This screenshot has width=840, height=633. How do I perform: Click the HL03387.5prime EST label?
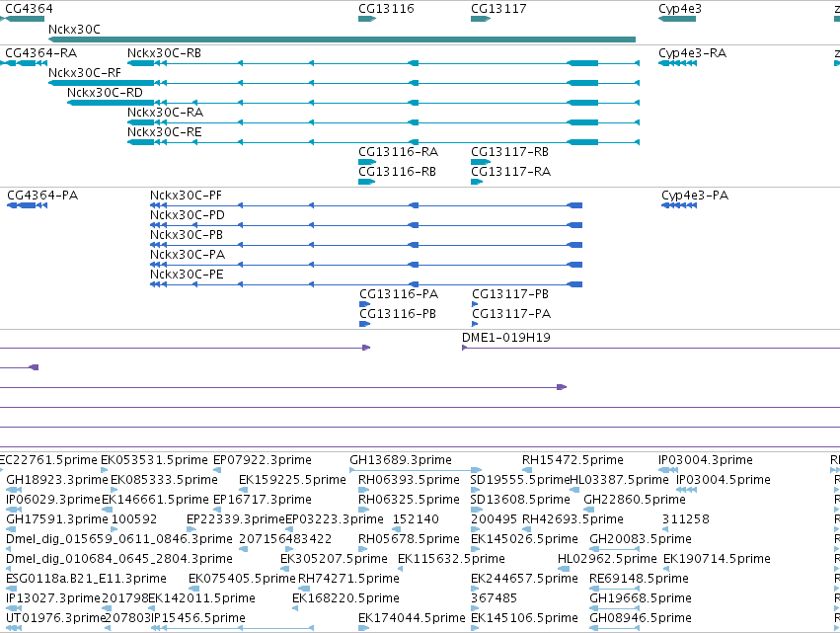click(619, 480)
